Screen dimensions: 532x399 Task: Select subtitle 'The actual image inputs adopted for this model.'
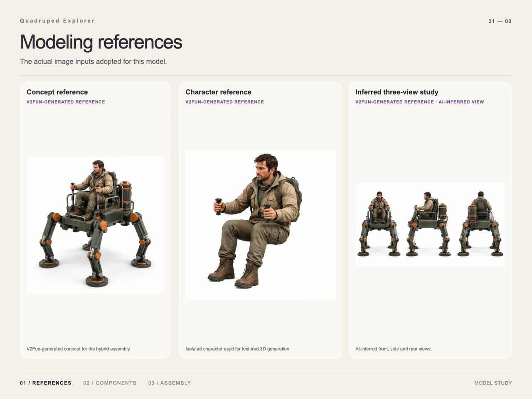pos(94,62)
